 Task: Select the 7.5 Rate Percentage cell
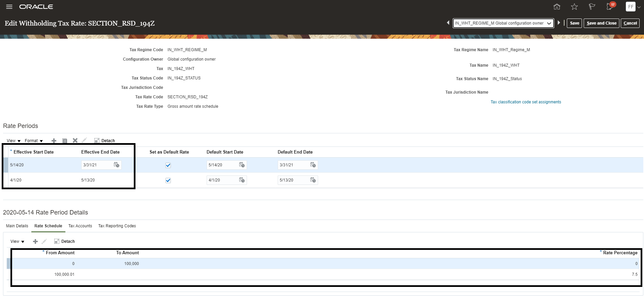[x=635, y=274]
